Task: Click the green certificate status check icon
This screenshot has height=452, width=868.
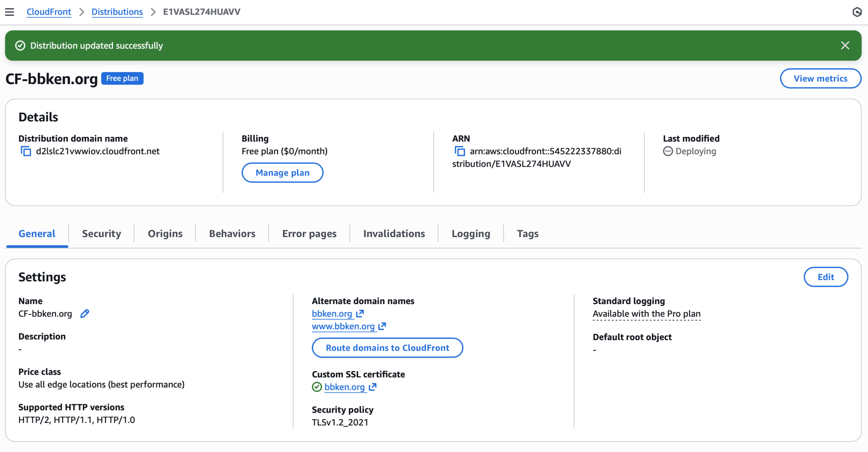Action: point(317,387)
